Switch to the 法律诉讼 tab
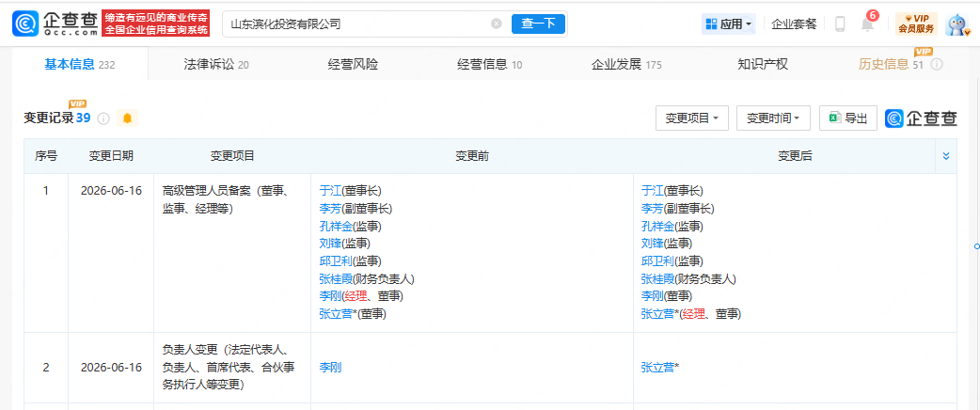Screen dimensions: 980x410 point(216,64)
